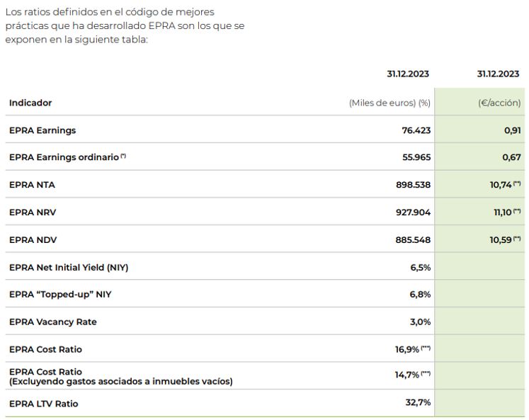Click the (€/acción) column header
This screenshot has width=529, height=420.
point(499,103)
